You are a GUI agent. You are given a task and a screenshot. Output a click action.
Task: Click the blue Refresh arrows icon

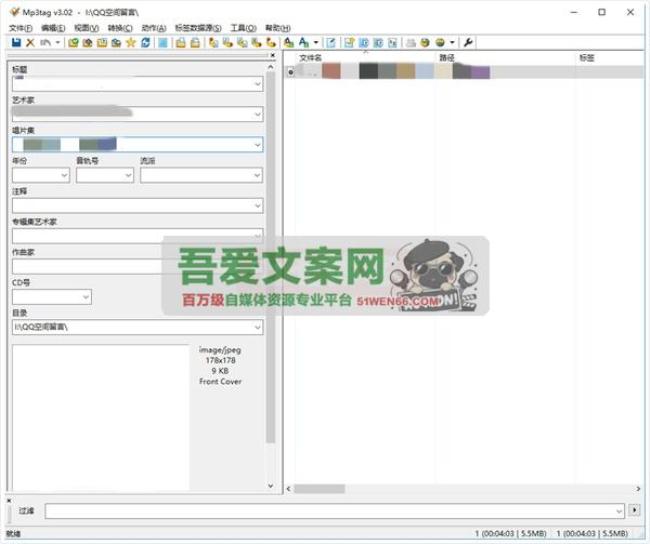pyautogui.click(x=146, y=42)
